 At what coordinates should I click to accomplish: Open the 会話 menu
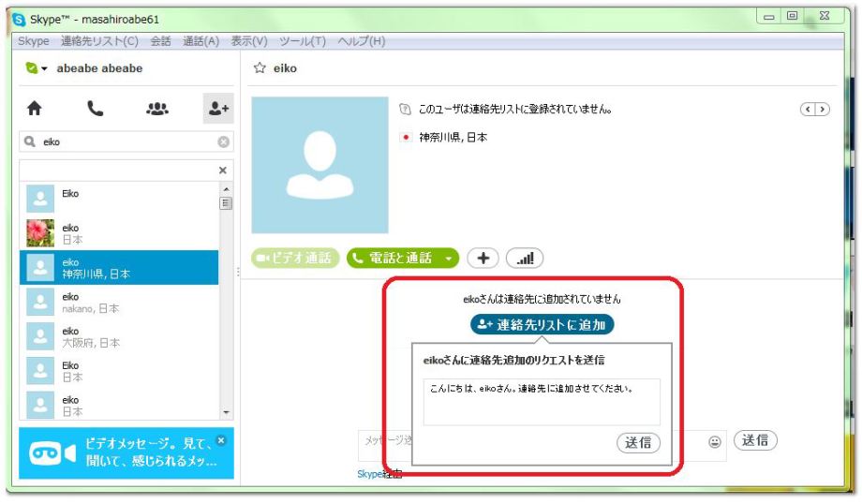point(160,41)
